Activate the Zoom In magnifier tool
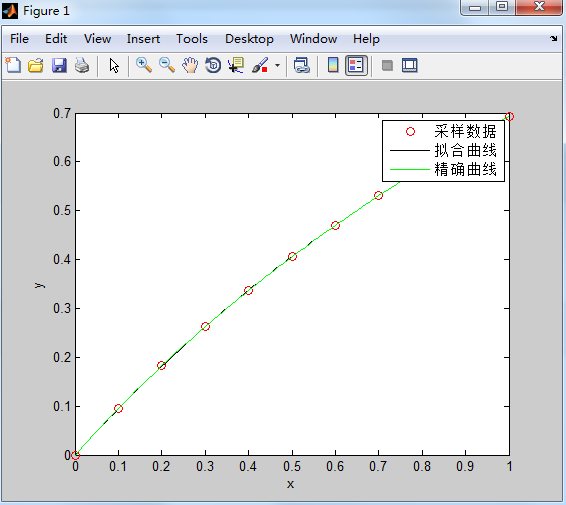This screenshot has width=566, height=505. (144, 65)
